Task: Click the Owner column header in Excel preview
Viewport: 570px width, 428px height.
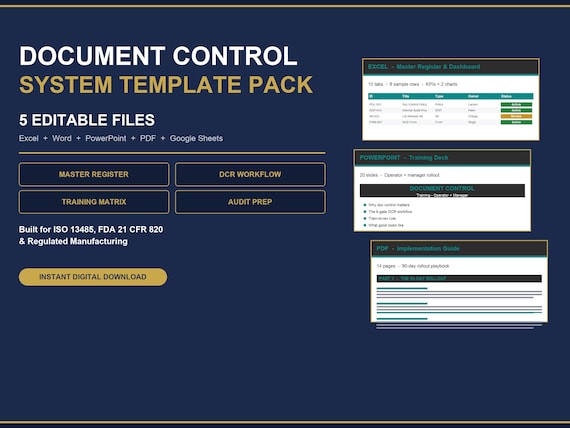Action: (473, 96)
